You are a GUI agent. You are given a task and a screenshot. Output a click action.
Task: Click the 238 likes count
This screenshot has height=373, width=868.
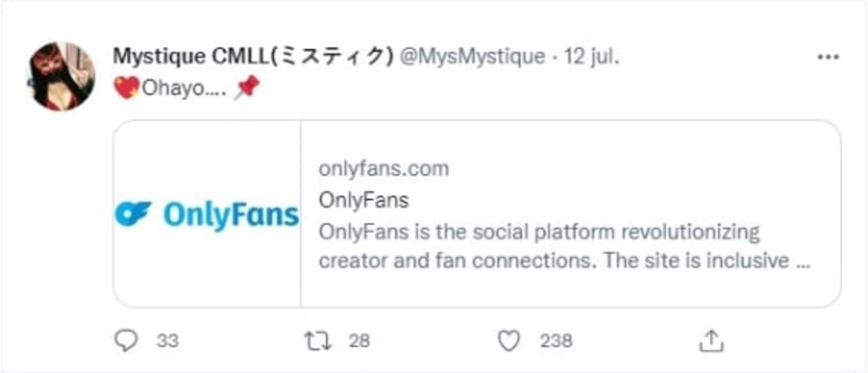click(x=555, y=341)
